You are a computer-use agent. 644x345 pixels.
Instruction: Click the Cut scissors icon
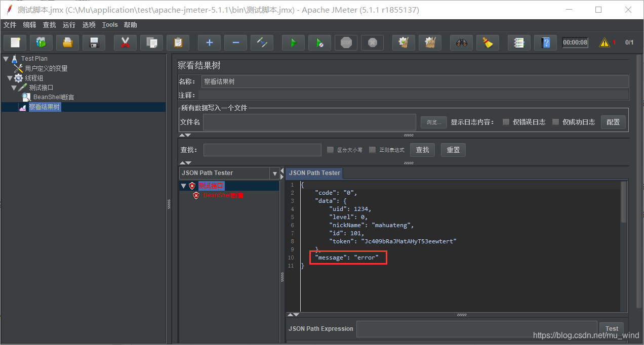pyautogui.click(x=125, y=43)
